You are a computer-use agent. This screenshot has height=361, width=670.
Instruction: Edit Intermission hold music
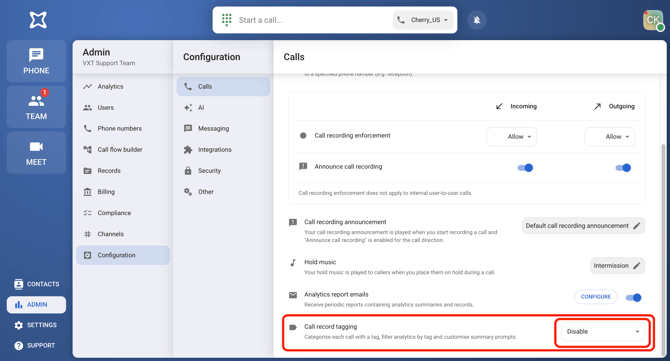tap(617, 266)
